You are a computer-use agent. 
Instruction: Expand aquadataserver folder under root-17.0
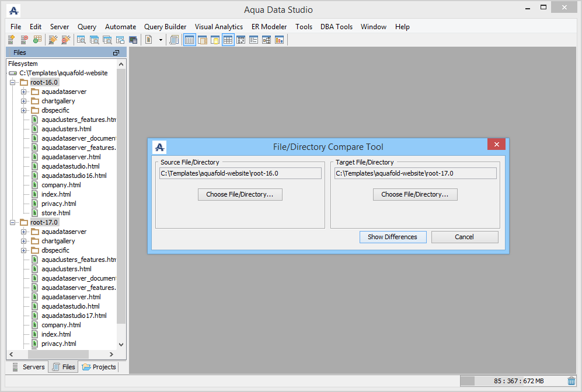click(x=23, y=232)
